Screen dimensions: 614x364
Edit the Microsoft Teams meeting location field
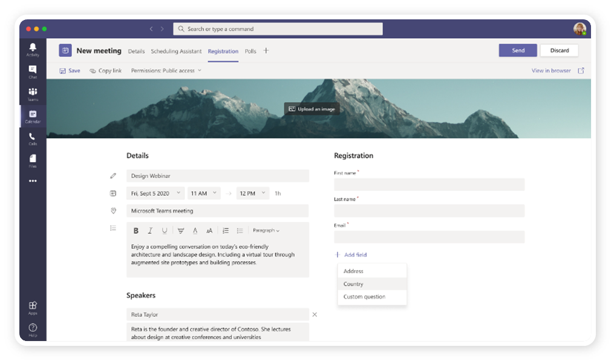(x=218, y=211)
